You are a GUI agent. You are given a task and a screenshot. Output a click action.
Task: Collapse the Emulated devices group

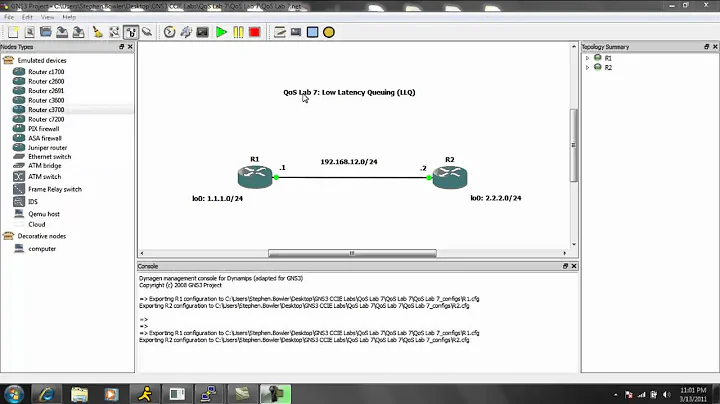tap(42, 60)
